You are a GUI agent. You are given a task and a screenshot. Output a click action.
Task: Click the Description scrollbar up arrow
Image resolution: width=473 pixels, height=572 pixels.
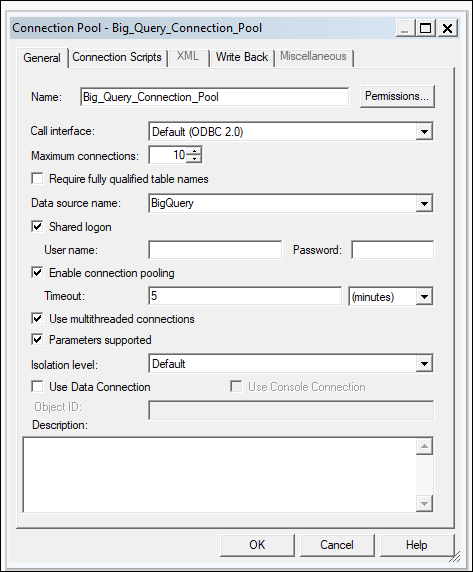[424, 446]
